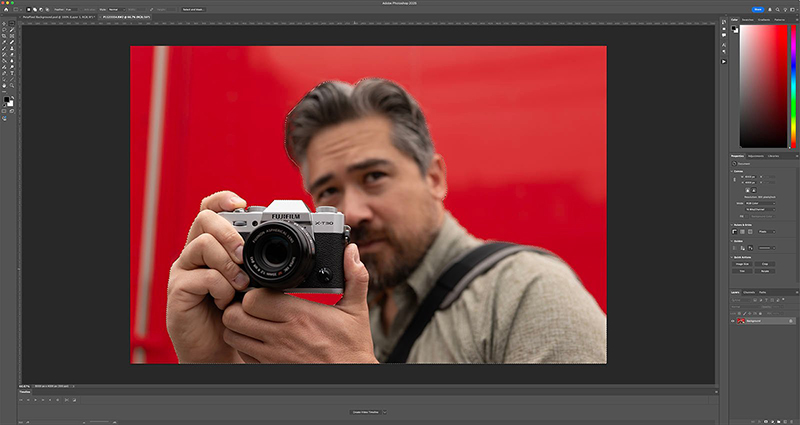This screenshot has height=425, width=800.
Task: Hide the Background layer with eye icon
Action: [x=733, y=321]
